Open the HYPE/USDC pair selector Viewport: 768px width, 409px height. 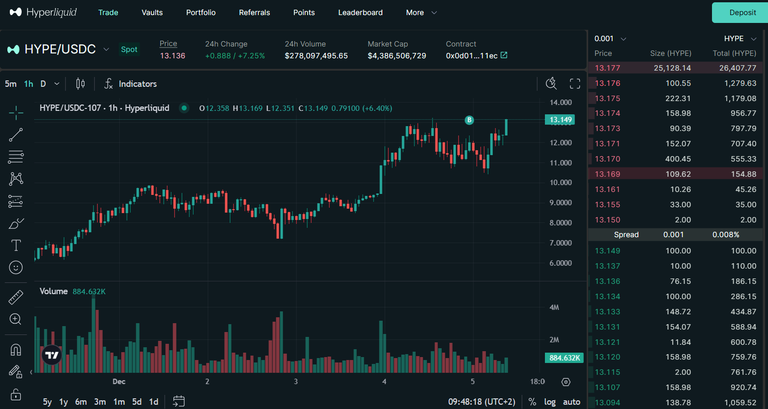pyautogui.click(x=58, y=49)
